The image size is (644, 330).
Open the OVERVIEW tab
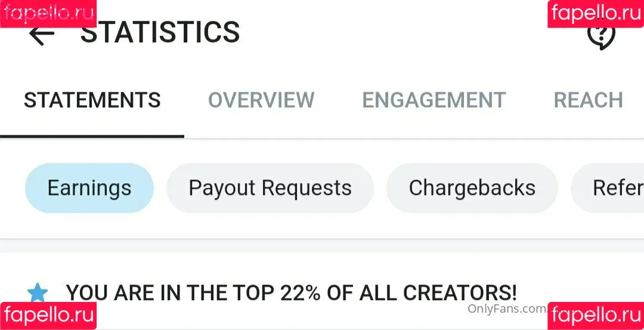point(261,100)
